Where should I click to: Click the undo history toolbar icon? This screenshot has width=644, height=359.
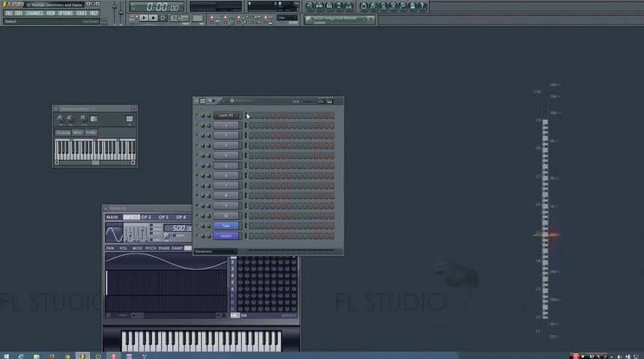(363, 6)
